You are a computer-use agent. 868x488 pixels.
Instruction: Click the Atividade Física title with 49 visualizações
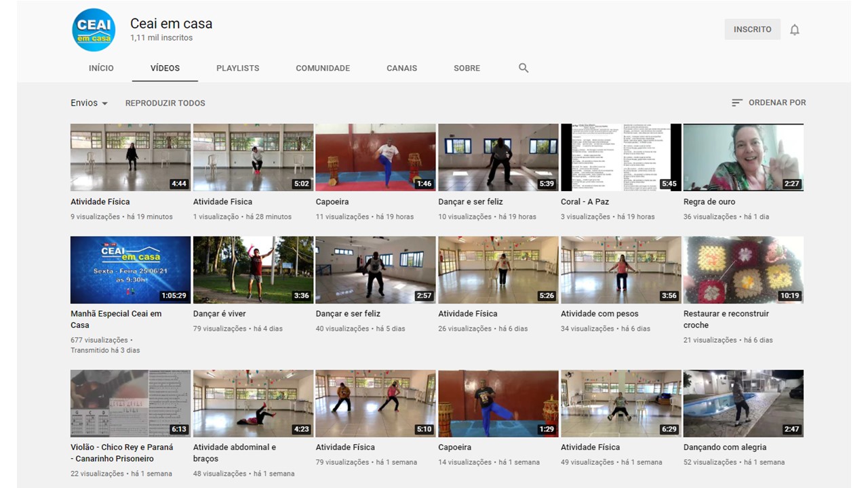pos(591,447)
